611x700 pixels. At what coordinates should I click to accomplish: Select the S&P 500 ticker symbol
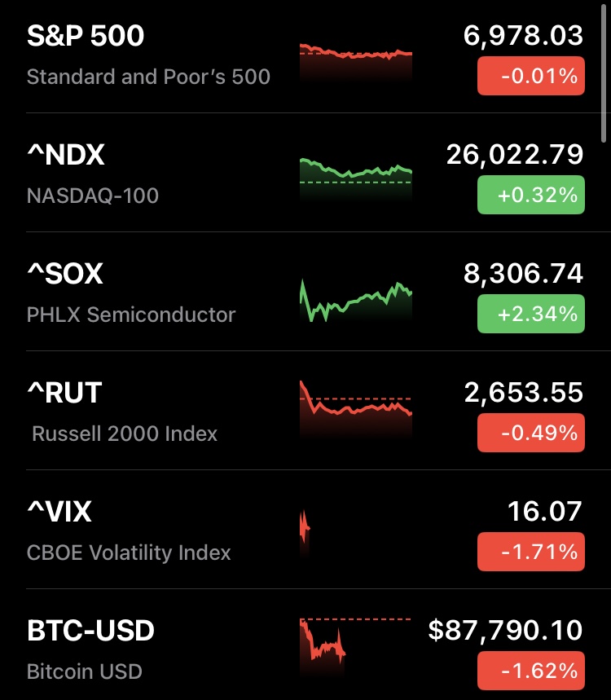(85, 36)
